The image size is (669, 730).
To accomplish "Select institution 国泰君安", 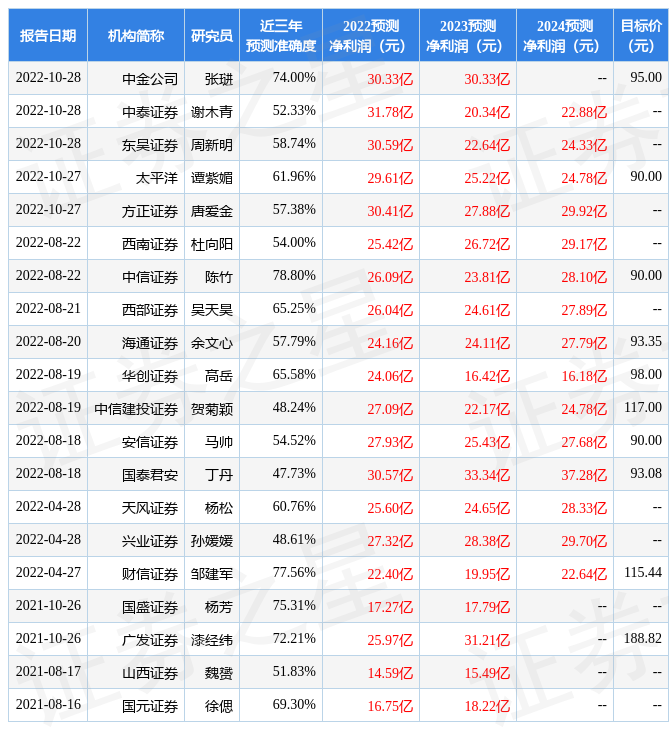I will pos(150,475).
